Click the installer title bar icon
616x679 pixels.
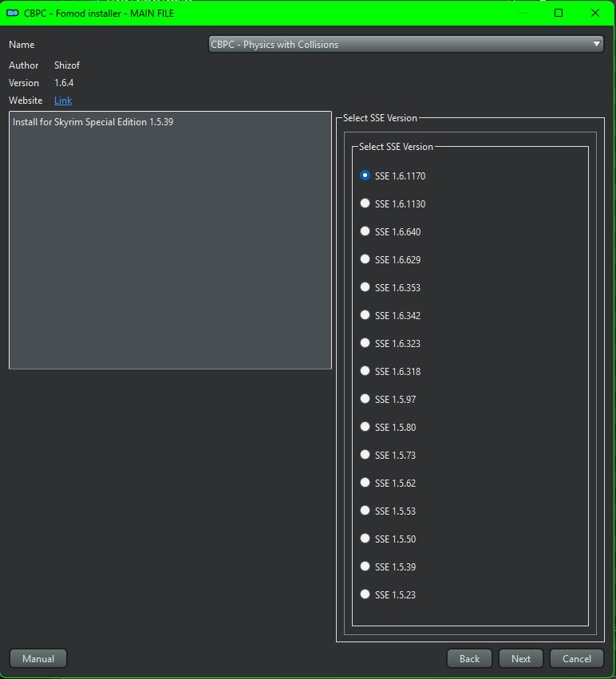pos(13,13)
